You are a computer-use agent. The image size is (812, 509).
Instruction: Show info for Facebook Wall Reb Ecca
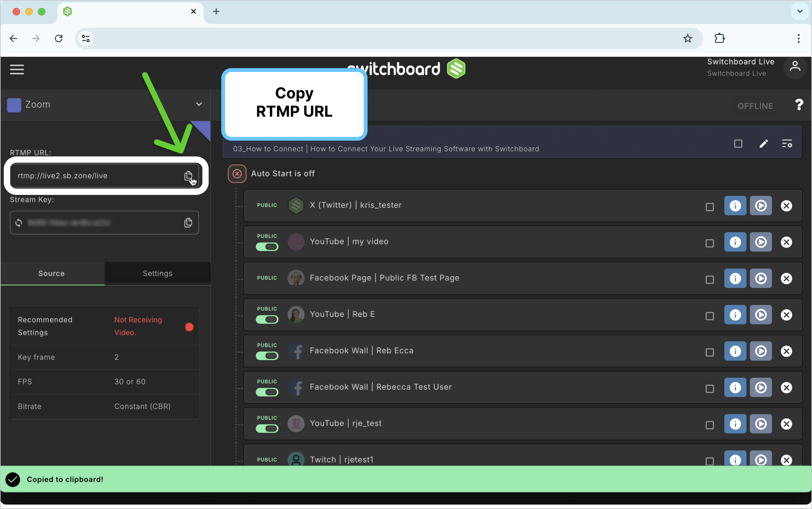point(735,351)
